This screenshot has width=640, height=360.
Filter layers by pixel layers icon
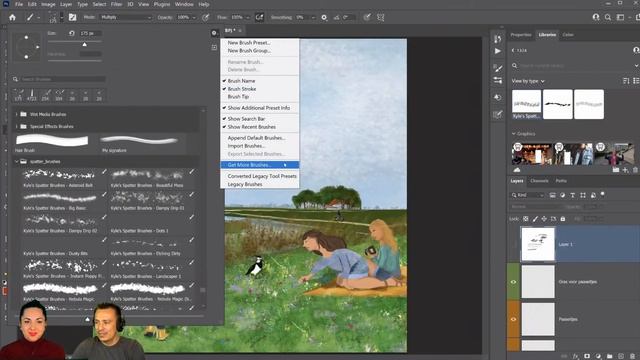pos(553,196)
